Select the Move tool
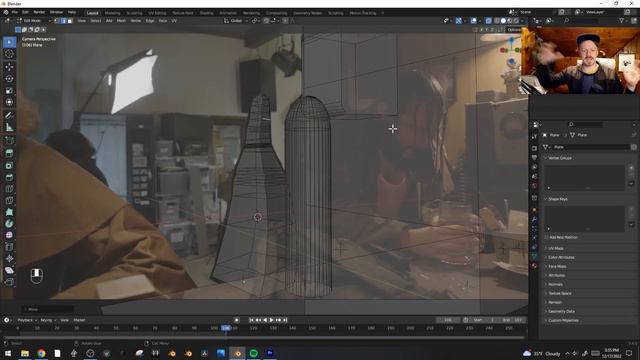Viewport: 640px width, 360px height. pos(9,67)
